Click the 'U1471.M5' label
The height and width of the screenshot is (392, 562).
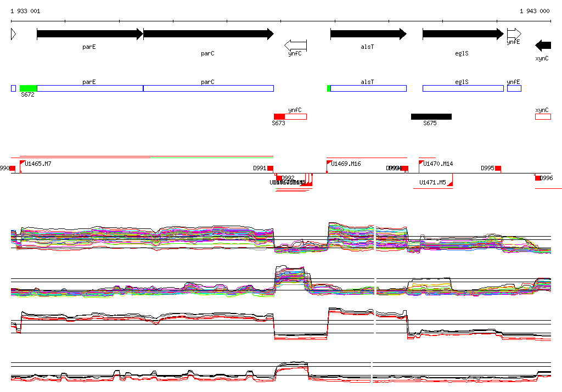432,183
